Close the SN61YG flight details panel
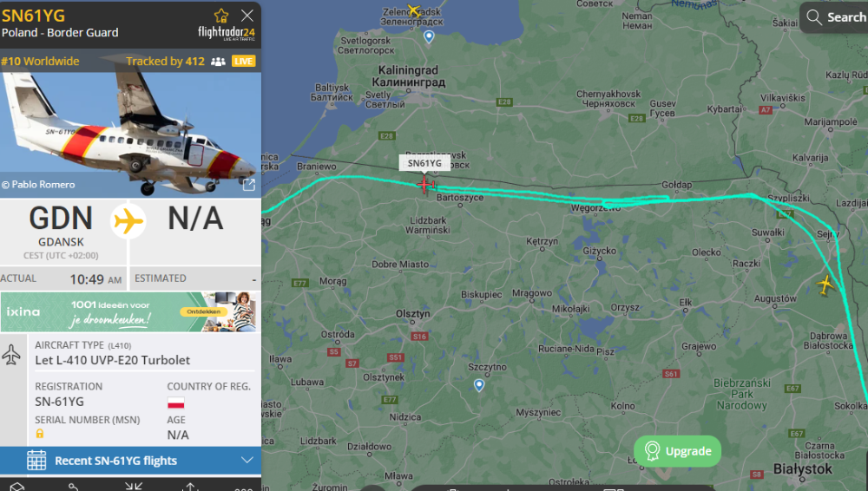Image resolution: width=868 pixels, height=491 pixels. click(247, 16)
